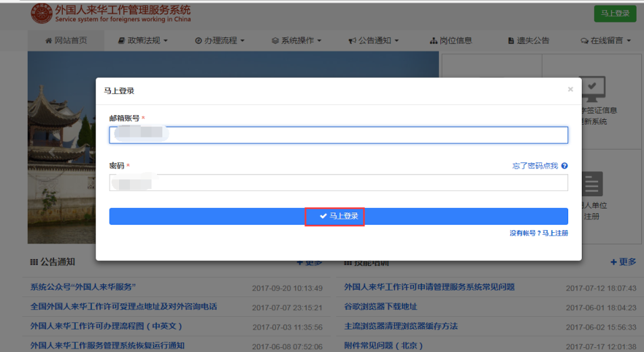Screen dimensions: 644x352
Task: Open 外国人来华工作许可申请管理服务系统常见问题 link
Action: (x=429, y=287)
